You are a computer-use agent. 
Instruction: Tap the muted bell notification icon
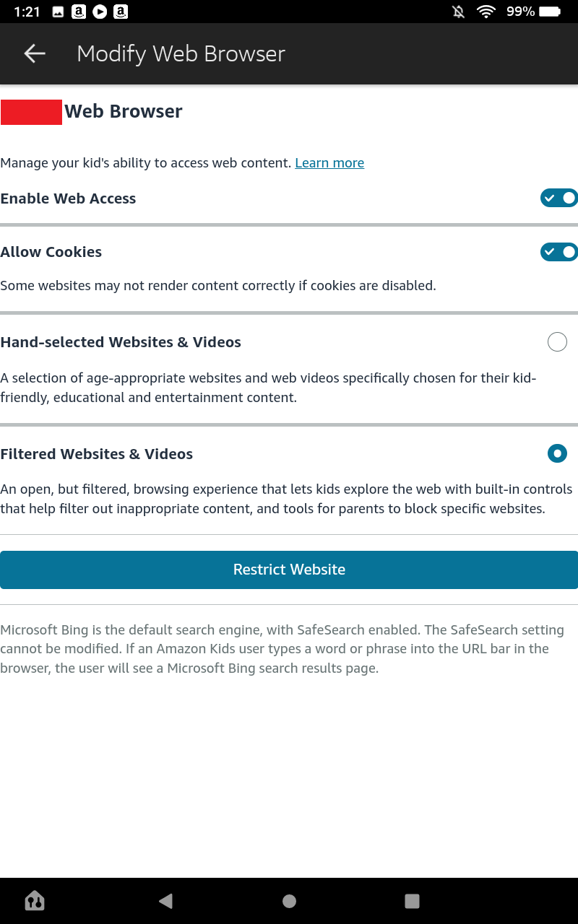(458, 12)
